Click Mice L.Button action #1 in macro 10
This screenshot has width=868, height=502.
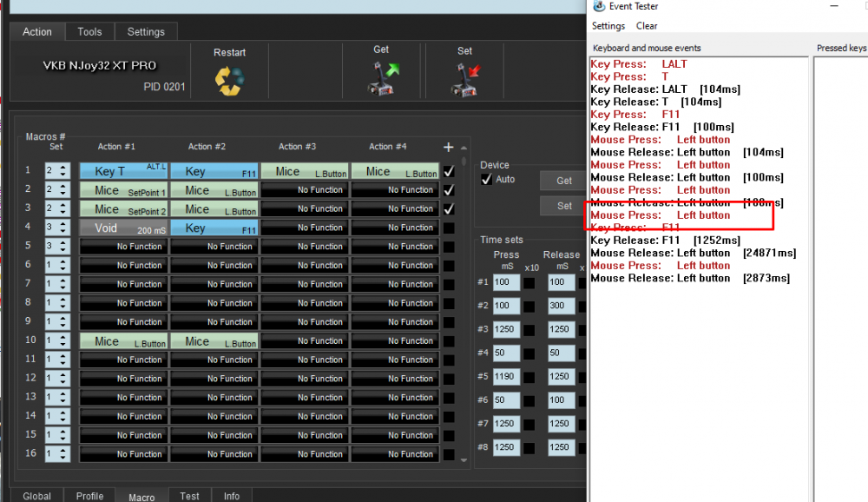pos(123,340)
